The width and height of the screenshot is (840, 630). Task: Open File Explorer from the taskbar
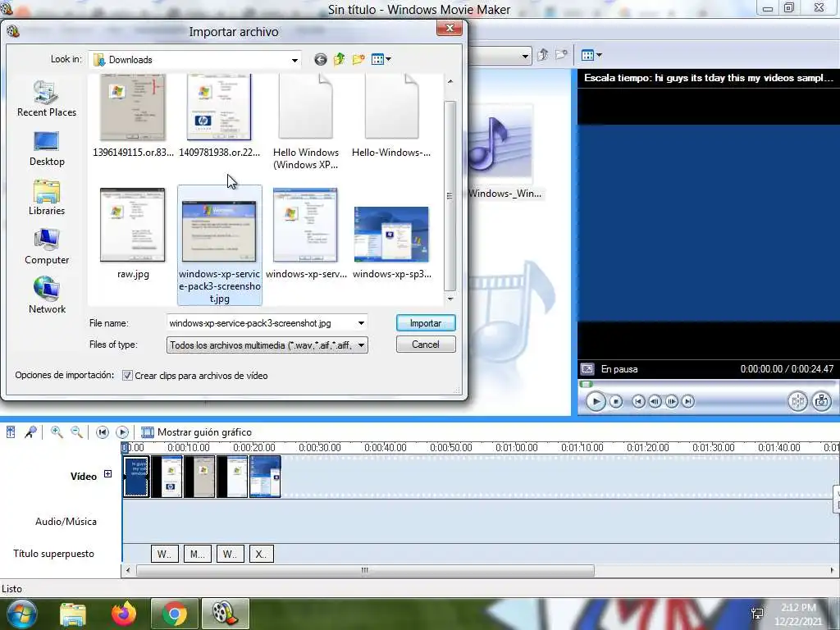pyautogui.click(x=73, y=614)
